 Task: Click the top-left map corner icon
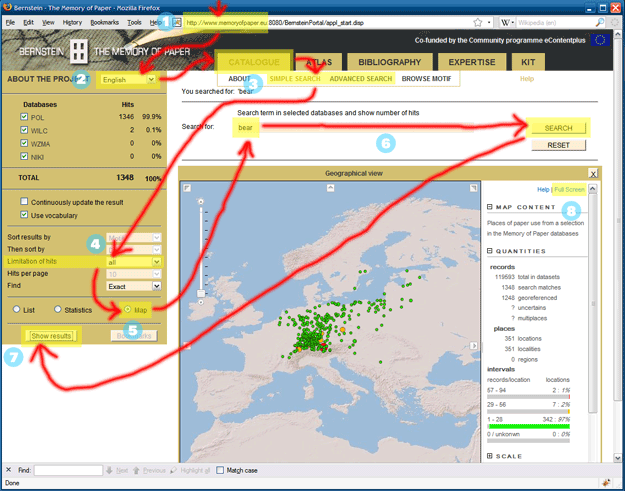(x=187, y=188)
